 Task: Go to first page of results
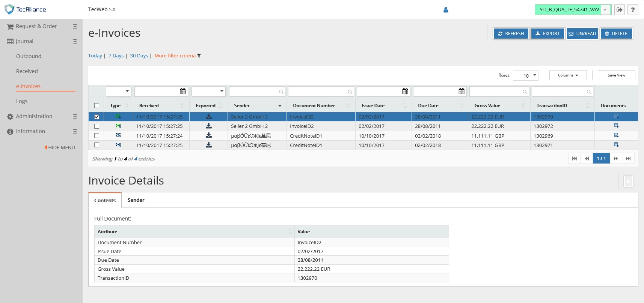[575, 159]
